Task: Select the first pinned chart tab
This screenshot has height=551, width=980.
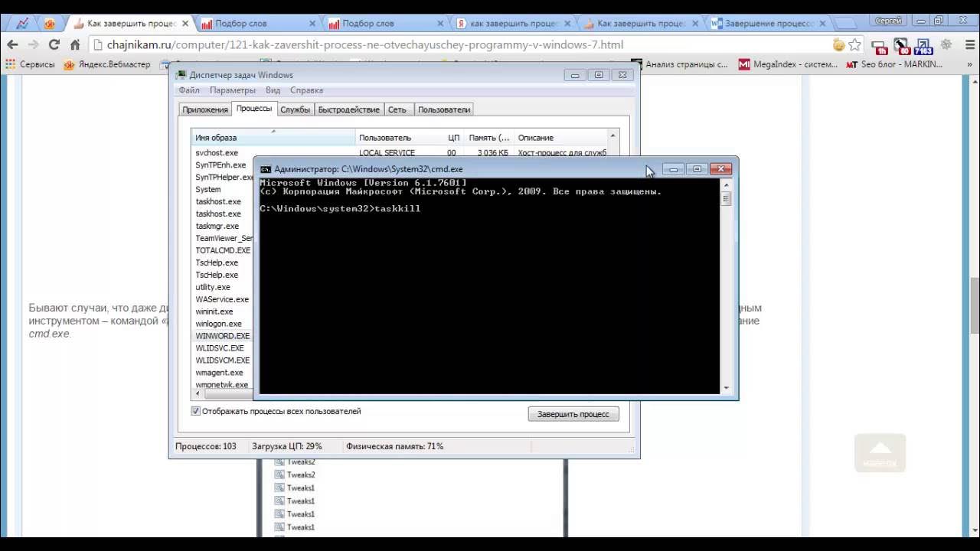Action: (x=23, y=24)
